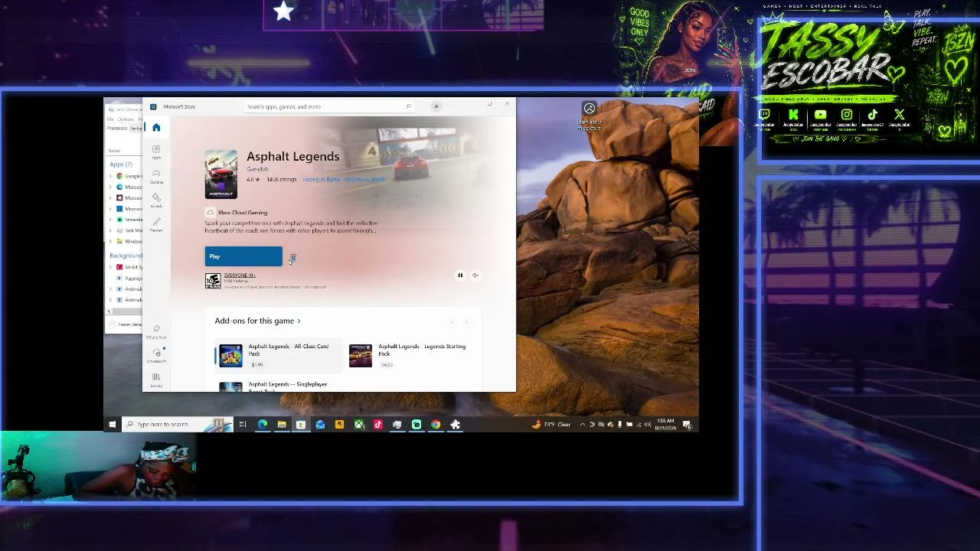Expand the Google Chrome row in Task Manager
This screenshot has height=551, width=980.
110,176
